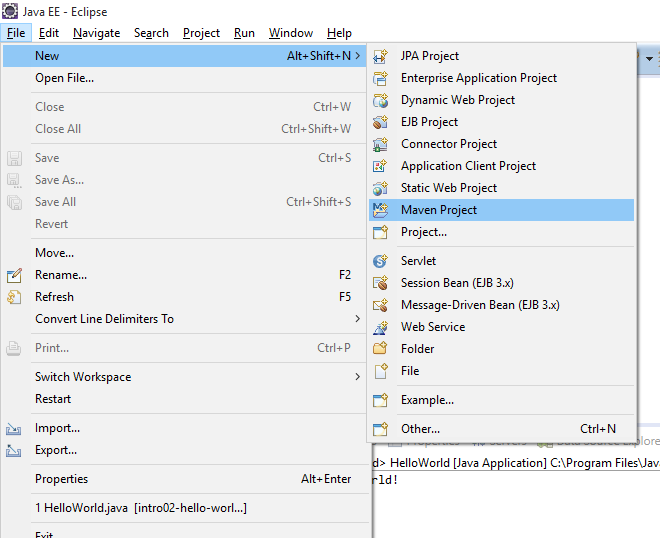Click the Application Client Project icon
The image size is (660, 538).
click(x=380, y=166)
